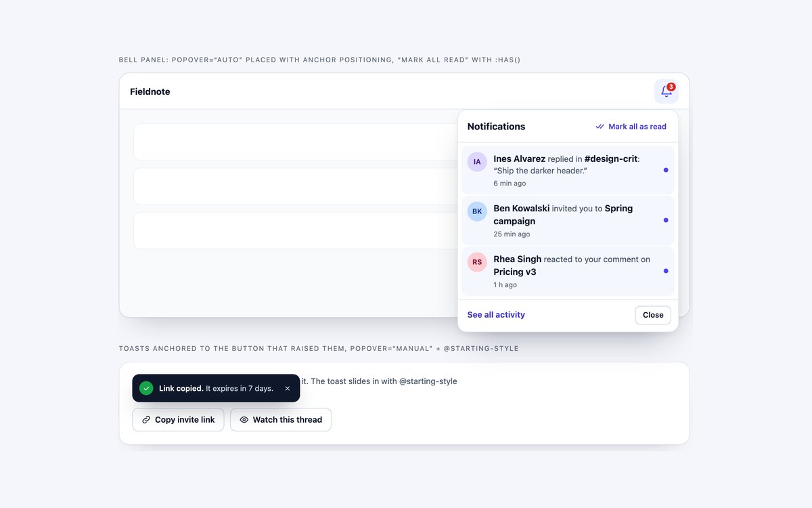This screenshot has height=508, width=812.
Task: Click the Notifications panel heading
Action: click(x=496, y=127)
